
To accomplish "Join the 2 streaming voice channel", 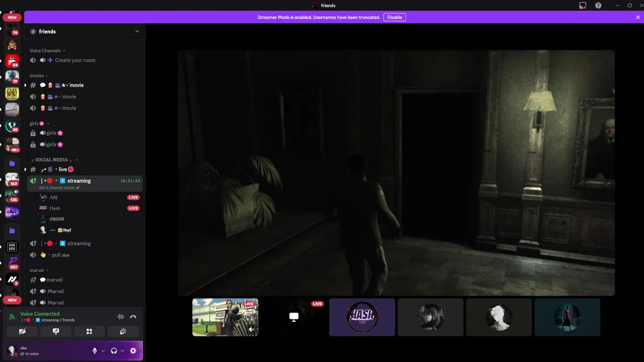I will pos(85,243).
